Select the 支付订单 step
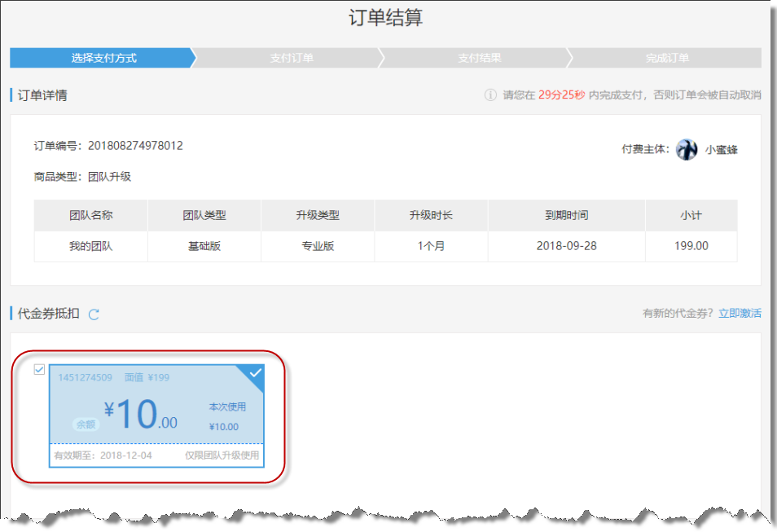This screenshot has height=532, width=777. click(x=291, y=58)
